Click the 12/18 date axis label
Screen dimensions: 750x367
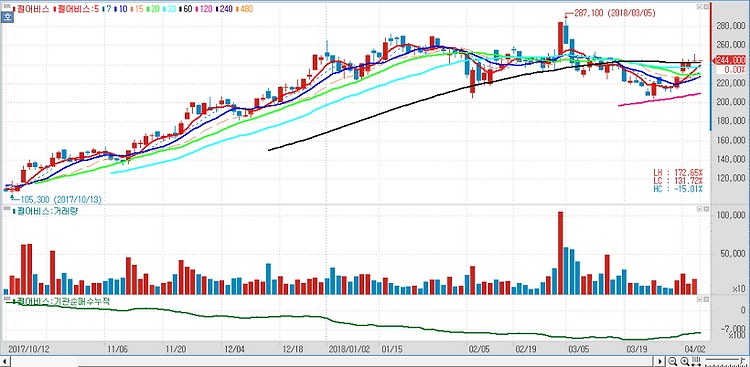(x=292, y=349)
